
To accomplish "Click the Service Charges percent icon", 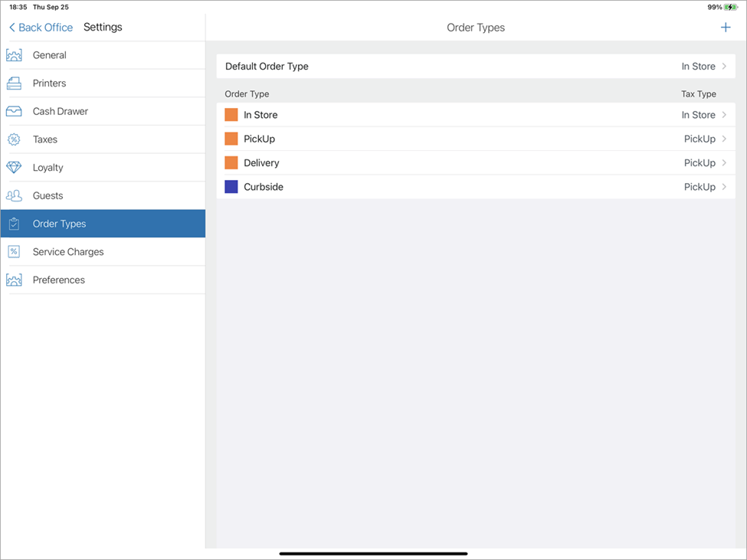I will pos(14,252).
